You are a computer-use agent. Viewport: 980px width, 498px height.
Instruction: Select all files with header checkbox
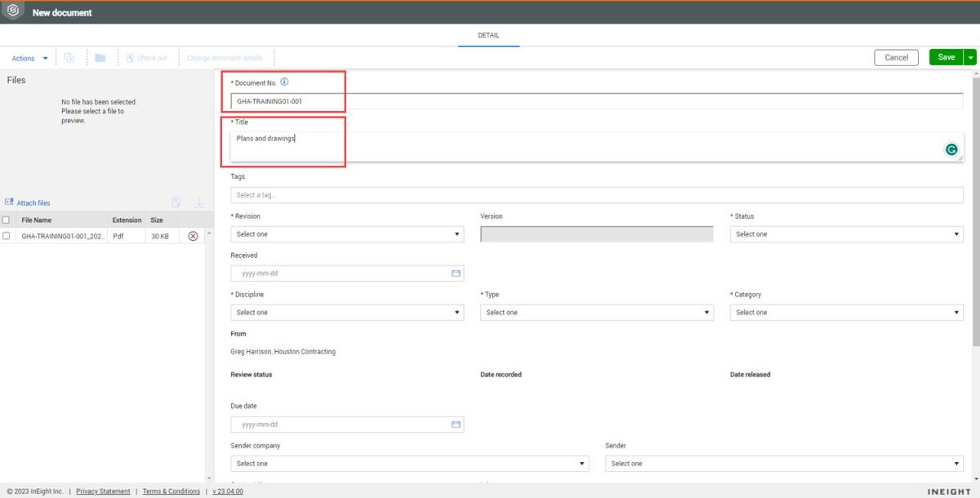point(7,220)
